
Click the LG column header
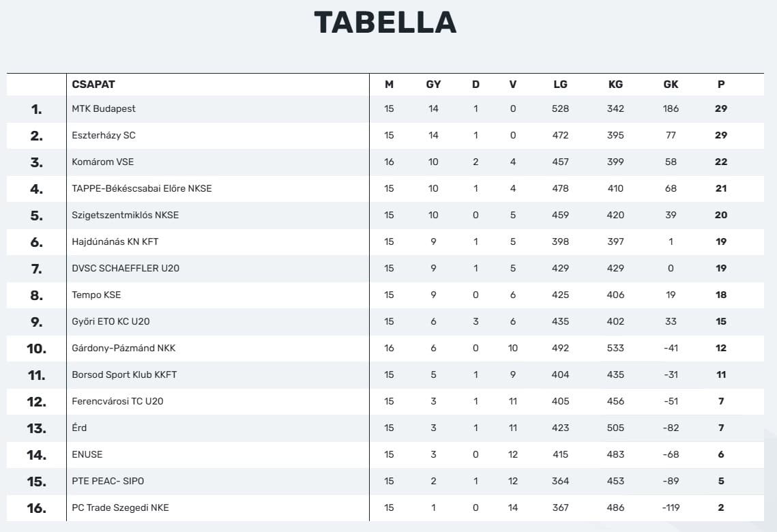(x=560, y=85)
